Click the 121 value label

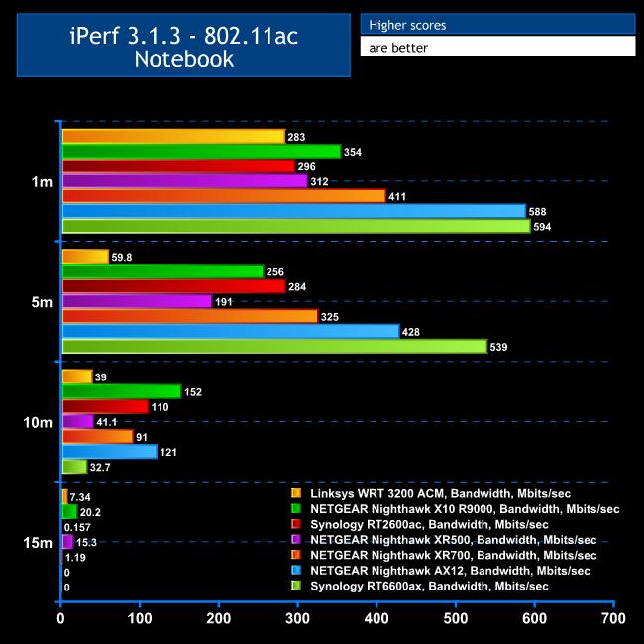(x=168, y=452)
